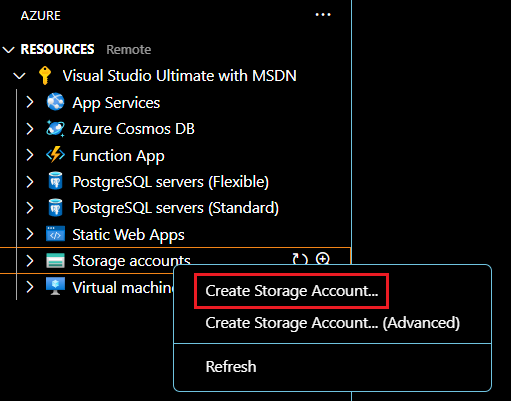Image resolution: width=511 pixels, height=401 pixels.
Task: Select the App Services label
Action: [x=116, y=103]
